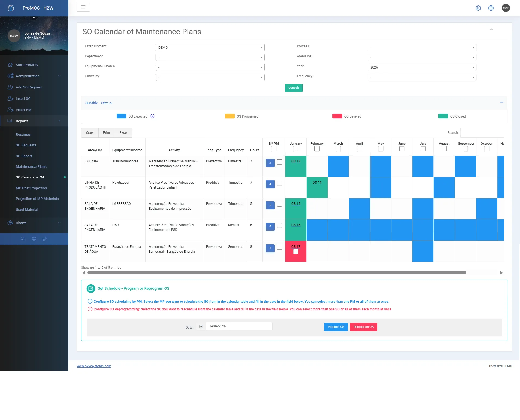
Task: Collapse the Subtitle - Status panel
Action: click(501, 103)
